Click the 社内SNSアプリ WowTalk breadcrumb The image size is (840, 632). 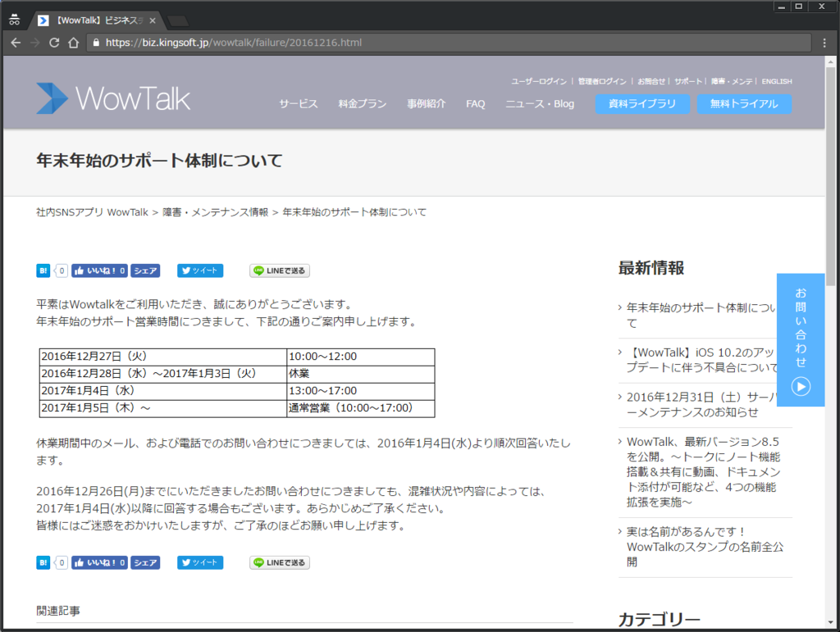[92, 212]
